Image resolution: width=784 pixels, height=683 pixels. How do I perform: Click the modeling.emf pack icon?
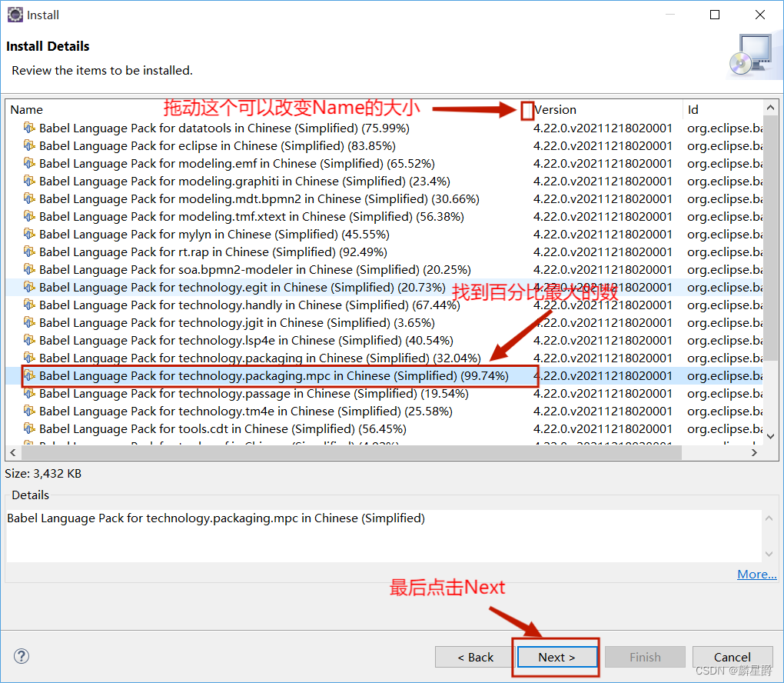[29, 163]
